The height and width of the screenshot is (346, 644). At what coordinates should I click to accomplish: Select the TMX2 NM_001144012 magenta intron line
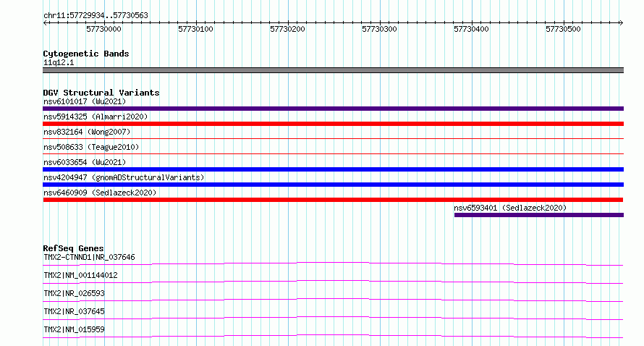[333, 282]
